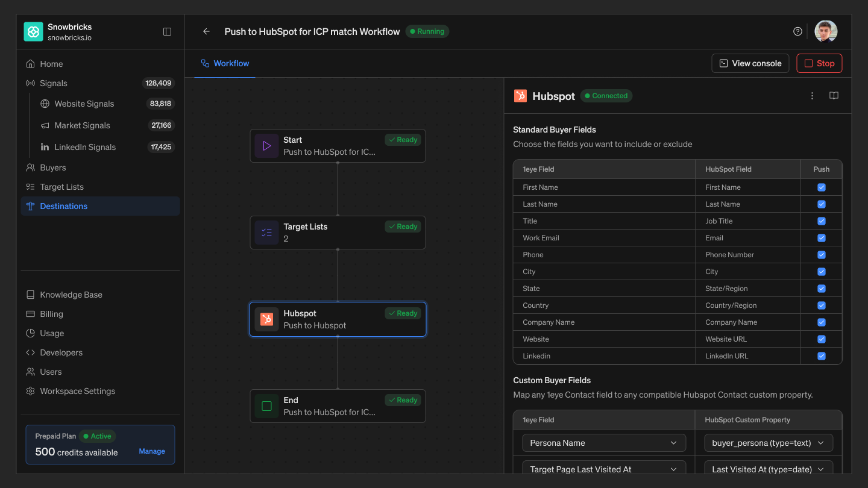Select the Workflow tab
Viewport: 868px width, 488px height.
(225, 63)
